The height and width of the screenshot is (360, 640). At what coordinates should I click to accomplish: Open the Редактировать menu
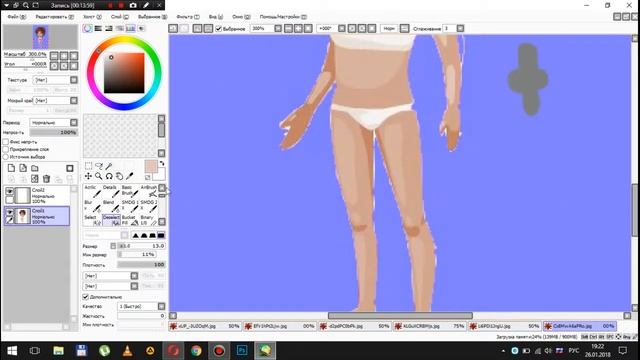55,17
